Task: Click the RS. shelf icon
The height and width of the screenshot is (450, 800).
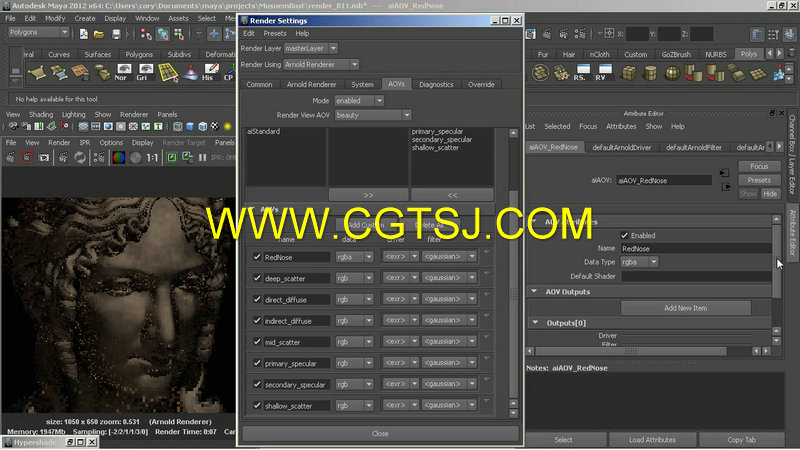Action: click(583, 72)
